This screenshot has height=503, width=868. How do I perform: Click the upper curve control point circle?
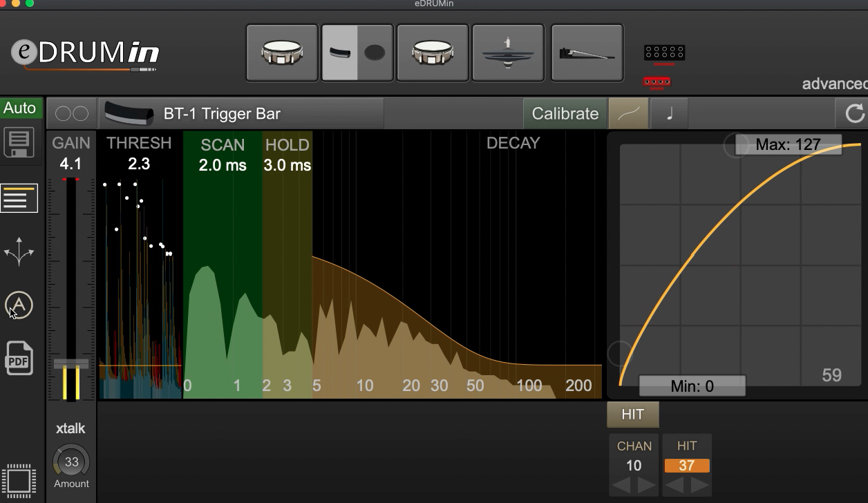(x=735, y=144)
